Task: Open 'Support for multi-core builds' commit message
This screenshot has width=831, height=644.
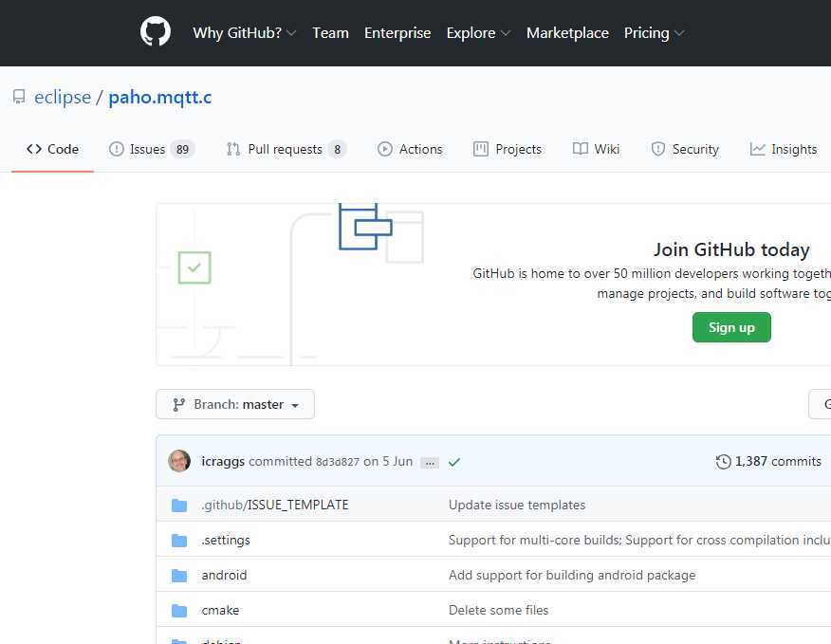Action: pos(639,540)
